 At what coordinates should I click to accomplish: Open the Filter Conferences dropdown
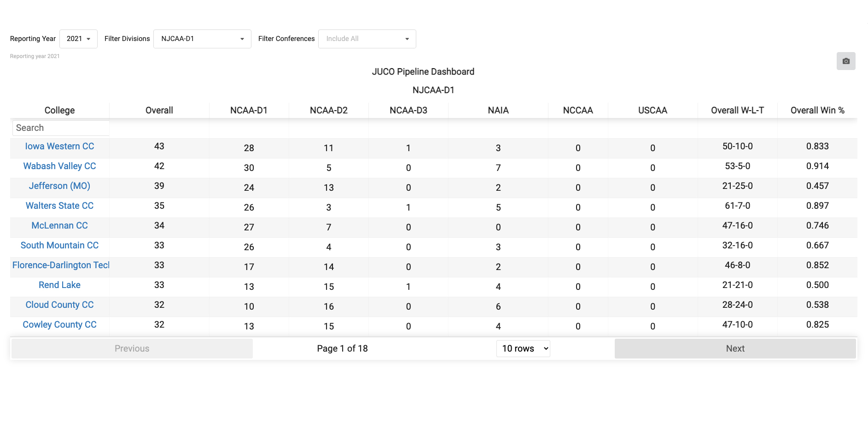(367, 39)
